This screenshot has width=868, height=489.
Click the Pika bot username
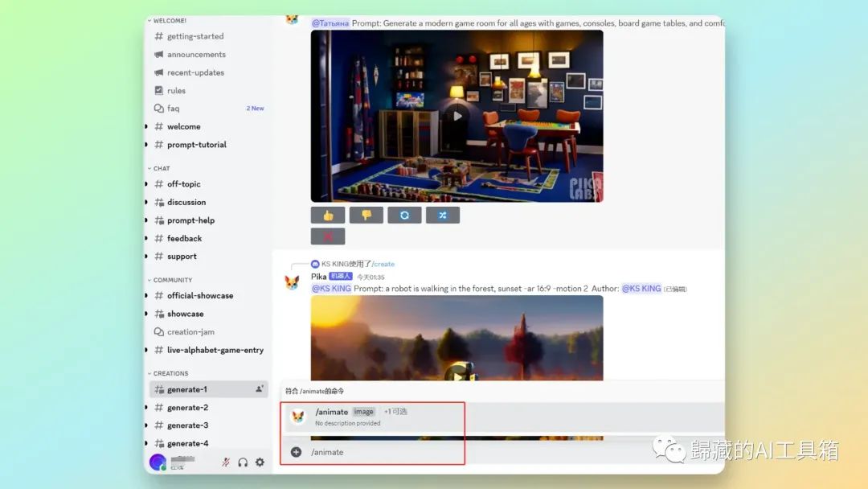319,277
